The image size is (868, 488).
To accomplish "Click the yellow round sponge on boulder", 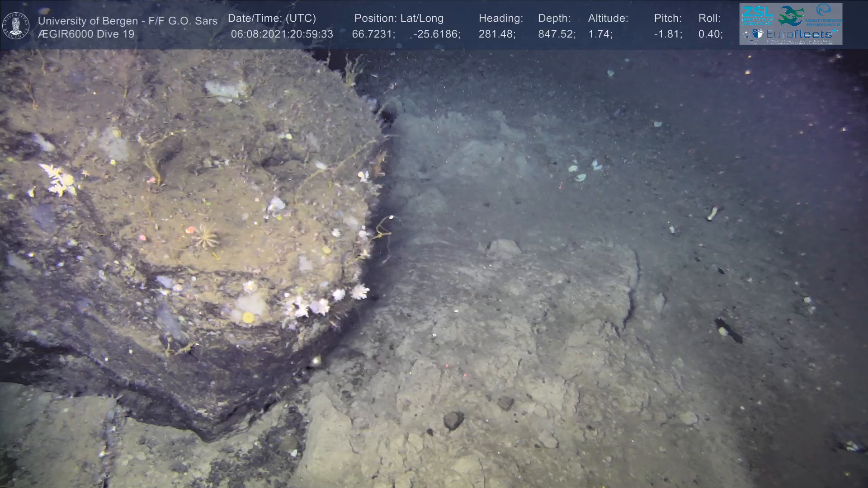I will (x=248, y=318).
